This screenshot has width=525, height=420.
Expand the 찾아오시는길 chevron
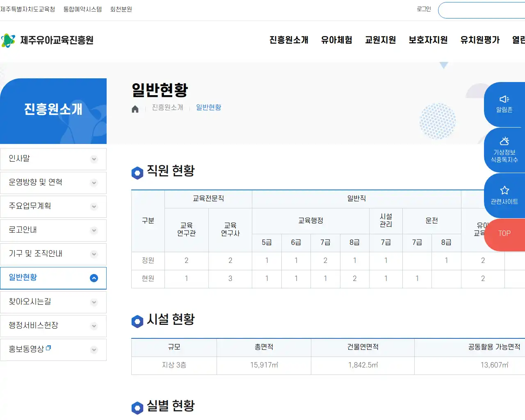pyautogui.click(x=94, y=302)
